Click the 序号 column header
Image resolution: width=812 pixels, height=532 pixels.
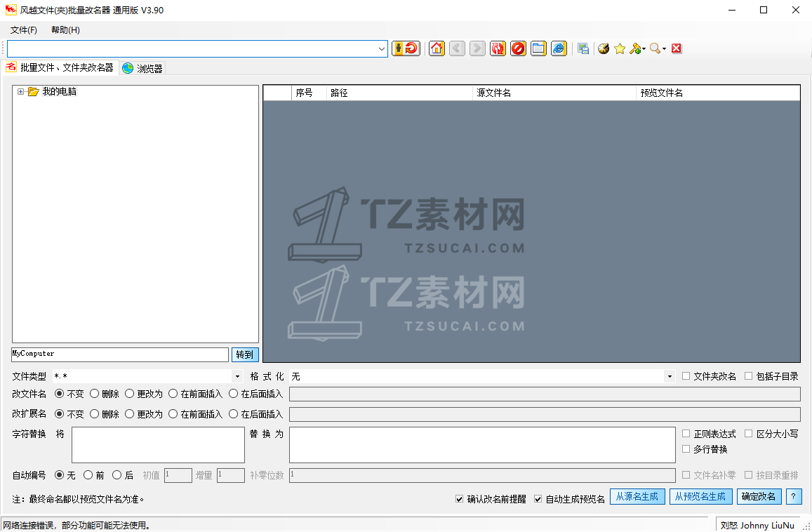click(310, 93)
